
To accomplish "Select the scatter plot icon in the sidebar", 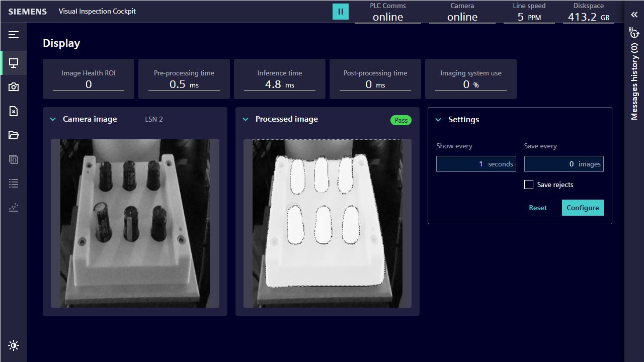I will tap(13, 207).
